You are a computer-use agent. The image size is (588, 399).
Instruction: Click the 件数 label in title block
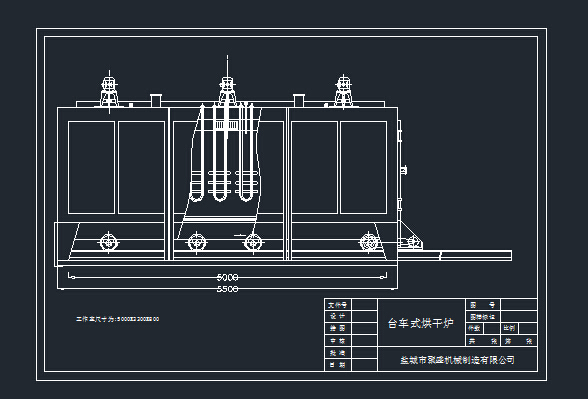474,328
